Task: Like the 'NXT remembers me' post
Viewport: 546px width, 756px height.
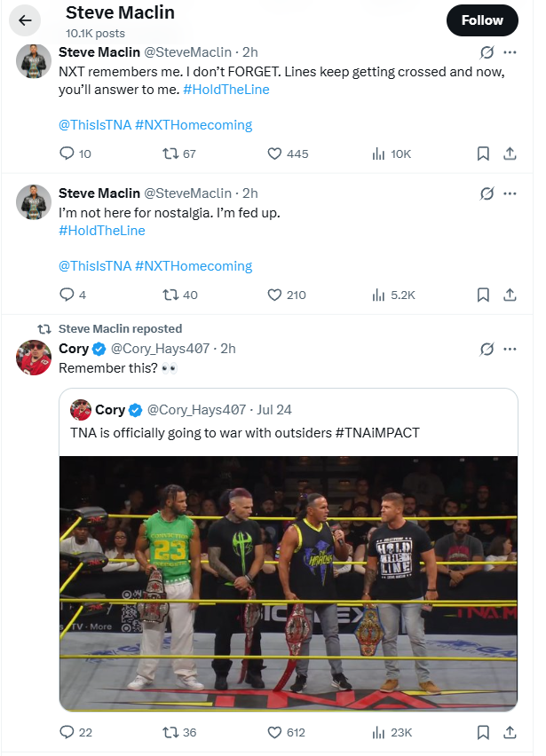Action: 275,154
